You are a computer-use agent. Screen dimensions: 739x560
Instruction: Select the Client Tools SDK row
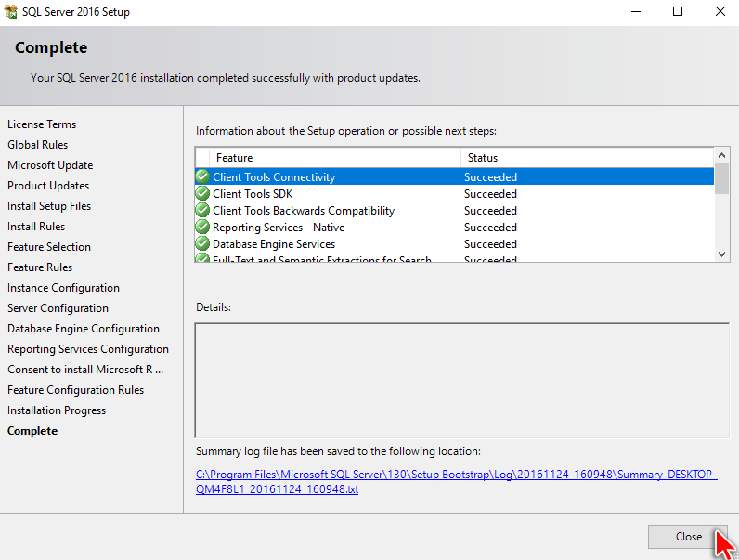pos(454,194)
